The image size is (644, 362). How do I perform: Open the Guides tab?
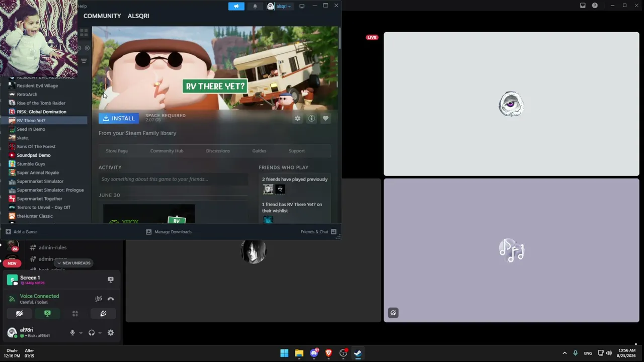point(259,151)
